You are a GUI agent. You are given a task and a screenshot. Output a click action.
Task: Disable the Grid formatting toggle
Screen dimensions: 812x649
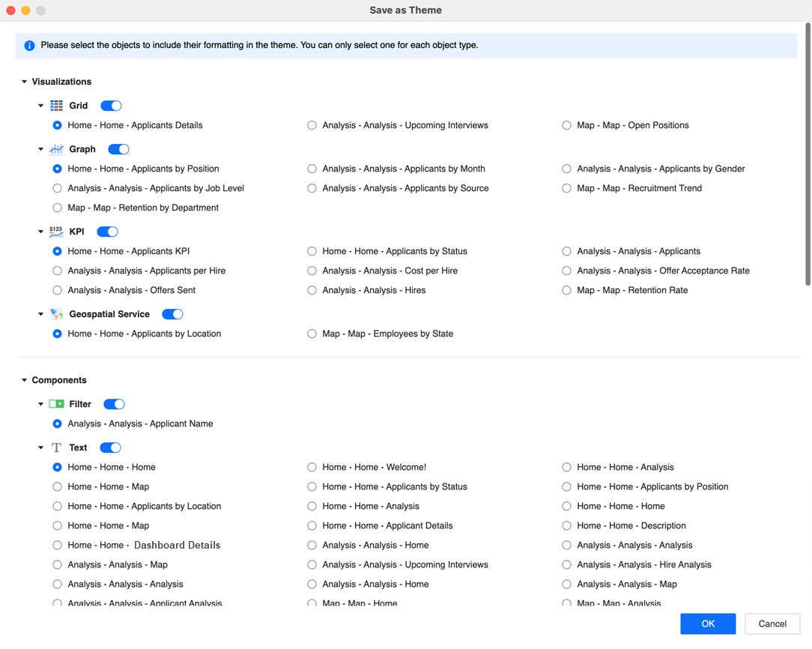point(111,106)
